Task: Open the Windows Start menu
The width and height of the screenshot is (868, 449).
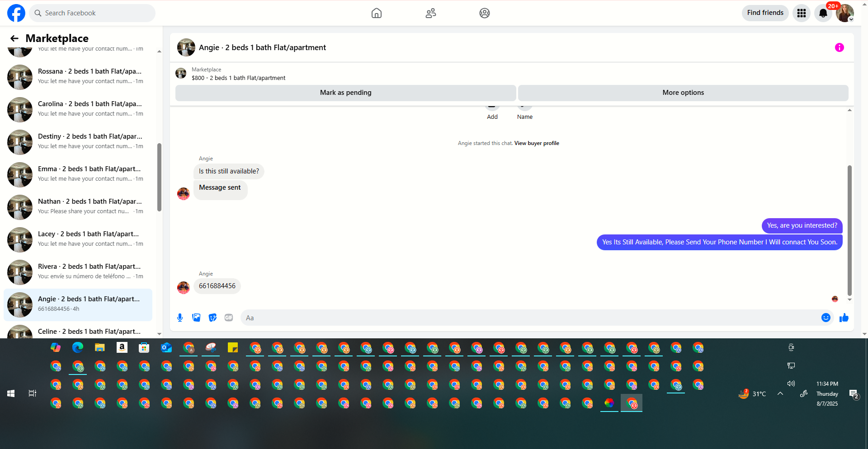Action: pos(11,393)
